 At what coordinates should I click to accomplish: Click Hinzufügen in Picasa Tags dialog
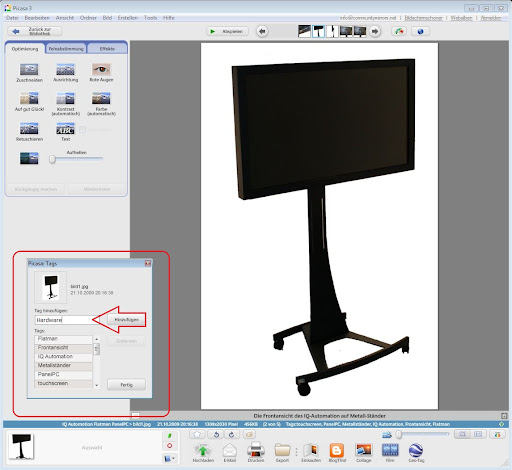click(x=126, y=319)
